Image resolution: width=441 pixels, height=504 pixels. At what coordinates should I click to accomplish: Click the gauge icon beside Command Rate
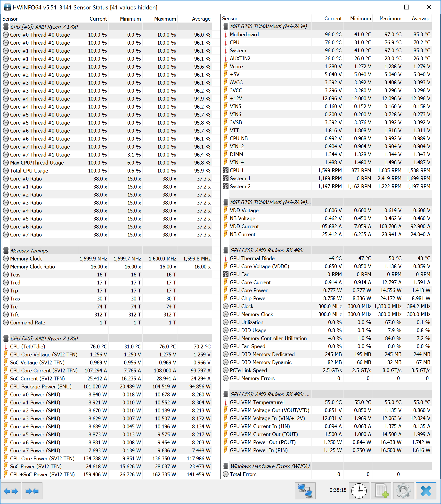(x=6, y=323)
